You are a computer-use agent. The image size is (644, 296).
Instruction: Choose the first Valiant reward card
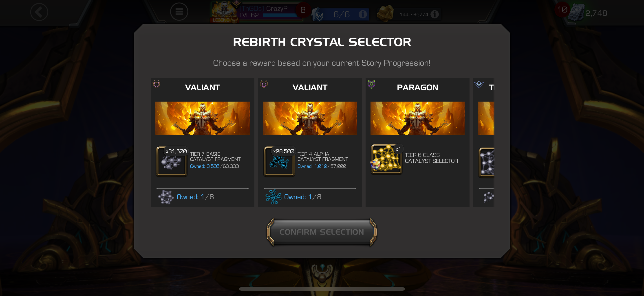coord(203,142)
